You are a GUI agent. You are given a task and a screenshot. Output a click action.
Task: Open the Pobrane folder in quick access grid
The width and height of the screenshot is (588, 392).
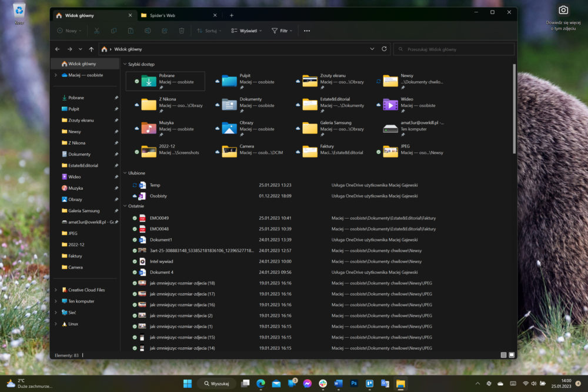(x=165, y=81)
